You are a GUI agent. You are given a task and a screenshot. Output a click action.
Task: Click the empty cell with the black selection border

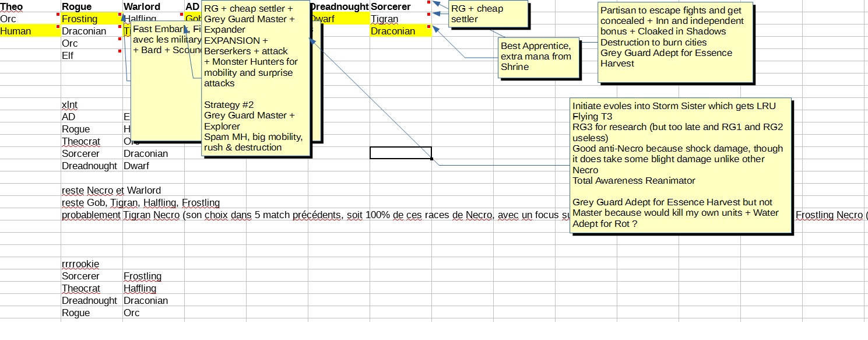tap(400, 153)
